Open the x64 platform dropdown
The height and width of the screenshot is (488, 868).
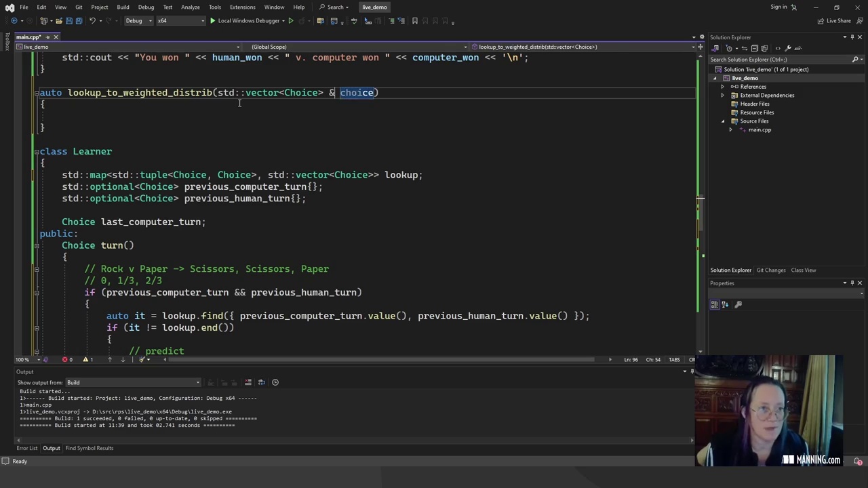coord(181,21)
